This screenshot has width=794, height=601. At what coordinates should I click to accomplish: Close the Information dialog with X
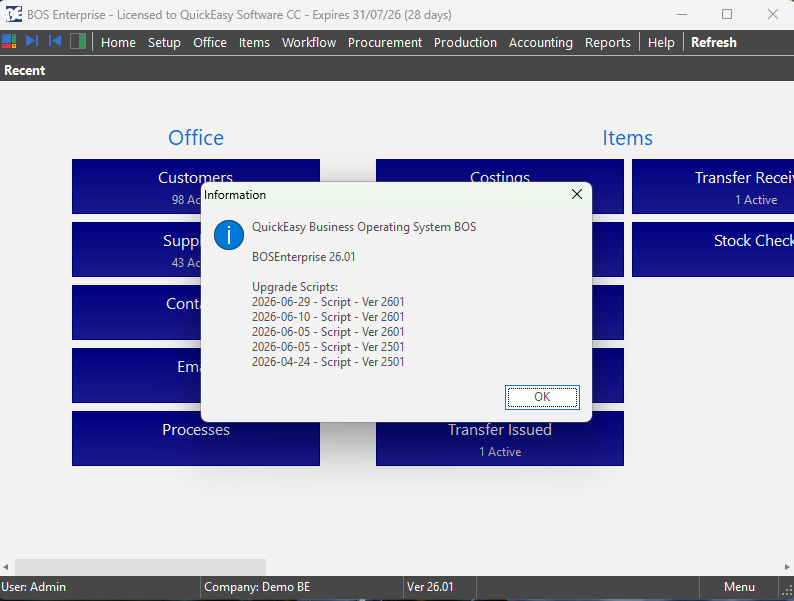[x=577, y=194]
